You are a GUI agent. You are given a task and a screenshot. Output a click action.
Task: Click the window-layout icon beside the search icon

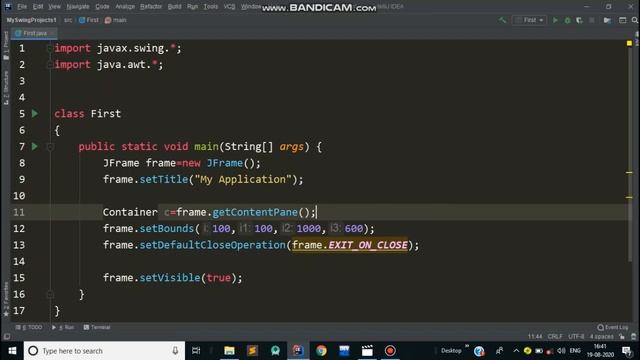622,20
